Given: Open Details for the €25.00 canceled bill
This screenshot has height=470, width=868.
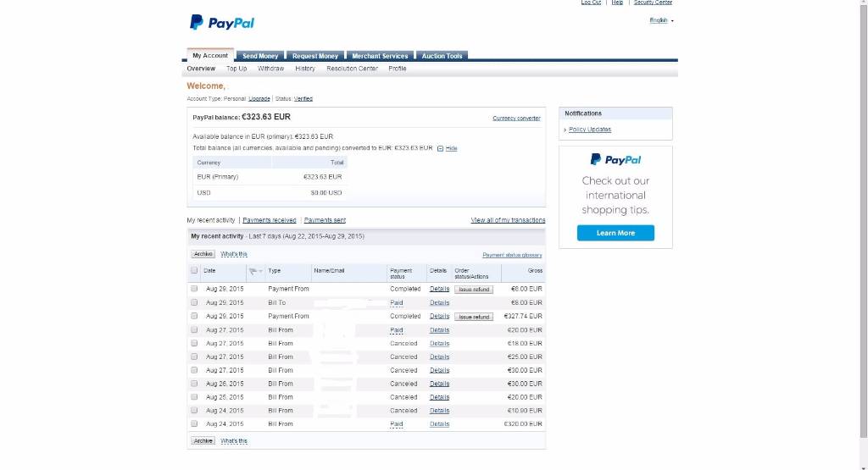Looking at the screenshot, I should point(440,357).
